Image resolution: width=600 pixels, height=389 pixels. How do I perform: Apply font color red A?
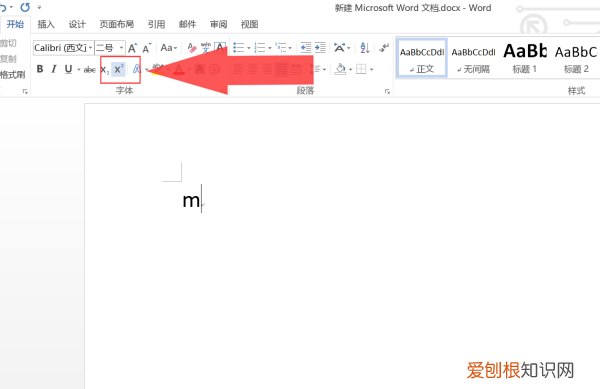click(x=179, y=69)
